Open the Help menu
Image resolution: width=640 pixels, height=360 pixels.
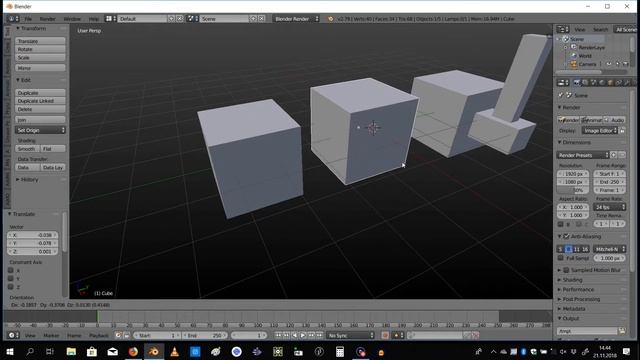(x=93, y=19)
